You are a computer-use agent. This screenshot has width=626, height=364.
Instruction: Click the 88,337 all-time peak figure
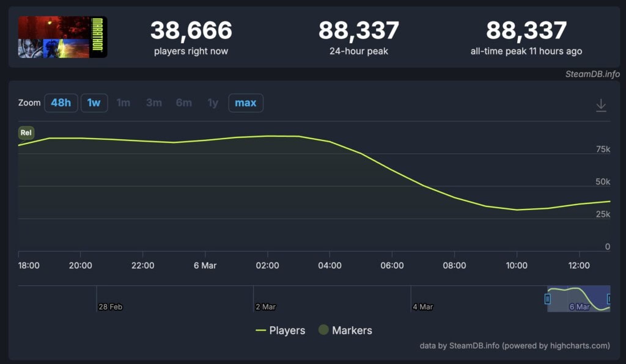[x=526, y=31]
